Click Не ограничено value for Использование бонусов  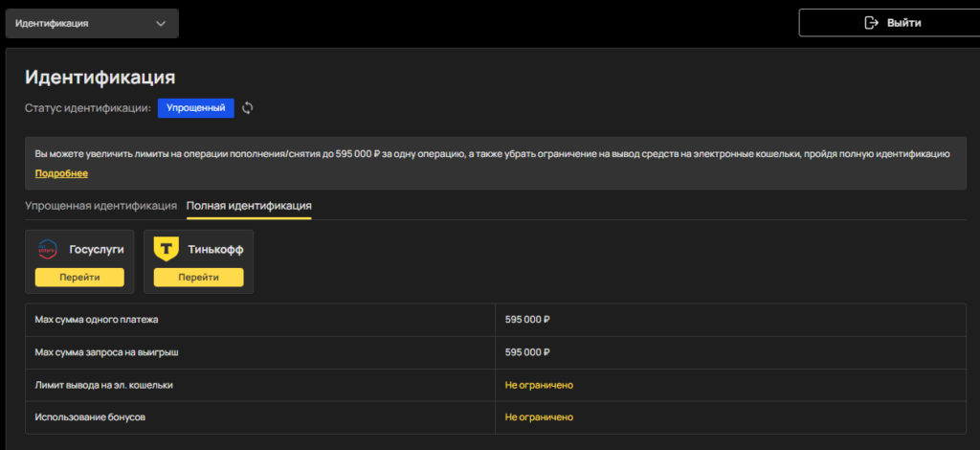539,416
